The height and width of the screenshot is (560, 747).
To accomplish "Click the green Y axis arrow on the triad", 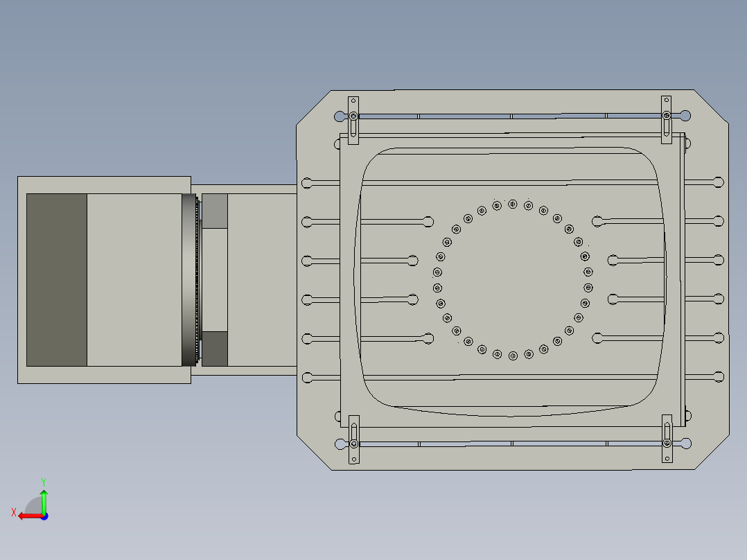I will 44,501.
